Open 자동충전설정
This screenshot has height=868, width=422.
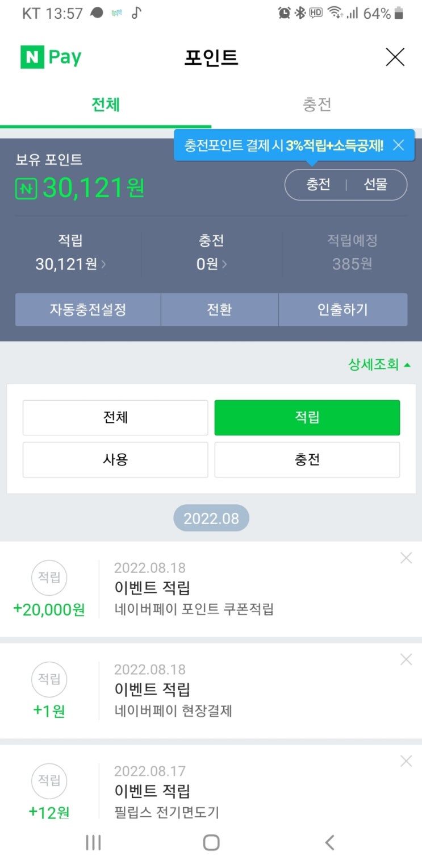pyautogui.click(x=88, y=310)
